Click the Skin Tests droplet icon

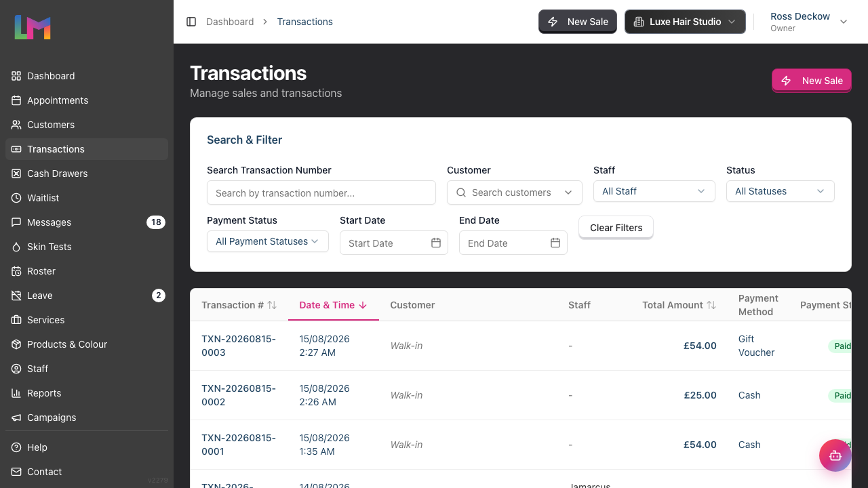coord(16,247)
